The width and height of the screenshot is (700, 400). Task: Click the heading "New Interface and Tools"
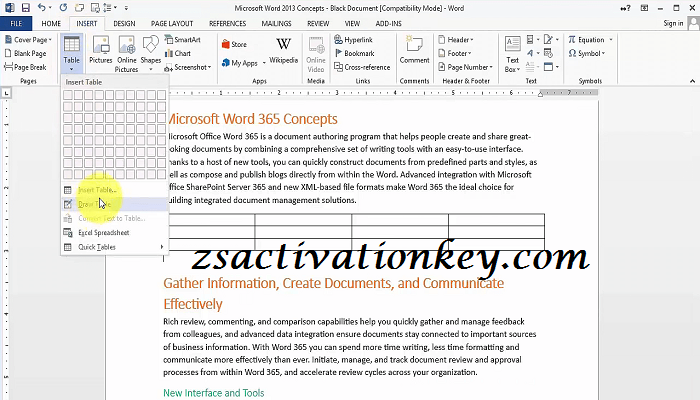pyautogui.click(x=213, y=393)
